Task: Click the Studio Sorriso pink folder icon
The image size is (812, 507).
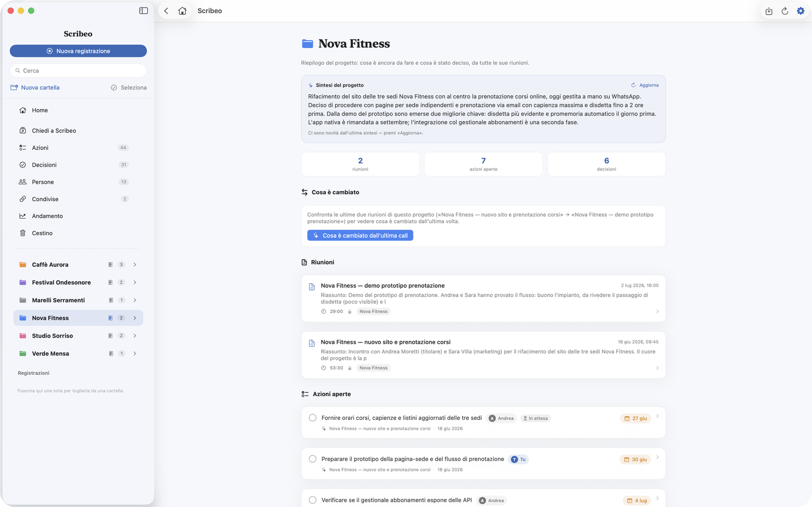Action: (x=23, y=335)
